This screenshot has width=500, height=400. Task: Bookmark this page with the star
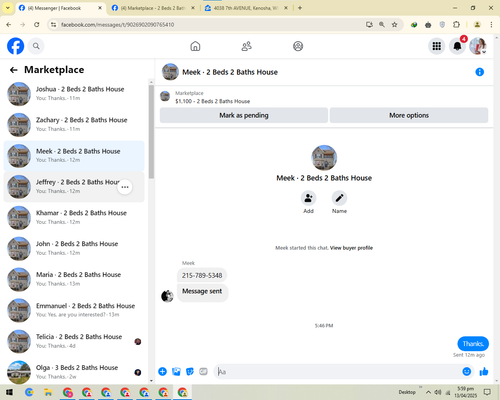pos(395,25)
